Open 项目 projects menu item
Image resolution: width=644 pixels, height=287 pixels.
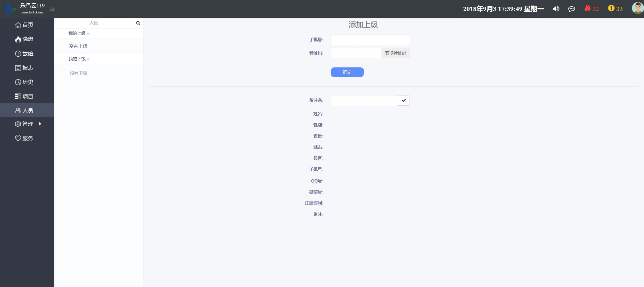(x=24, y=97)
